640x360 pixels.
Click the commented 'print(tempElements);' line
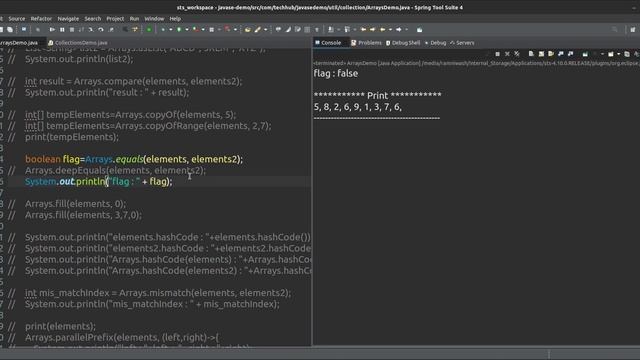tap(72, 137)
